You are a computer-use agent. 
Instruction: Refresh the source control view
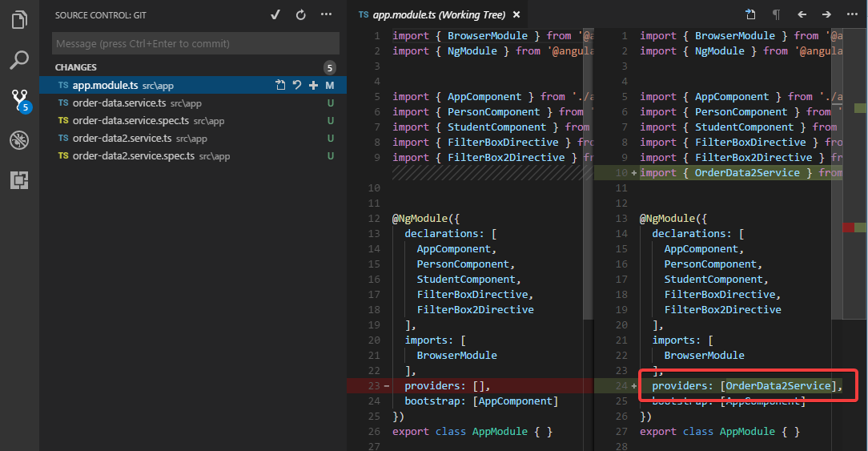point(300,14)
